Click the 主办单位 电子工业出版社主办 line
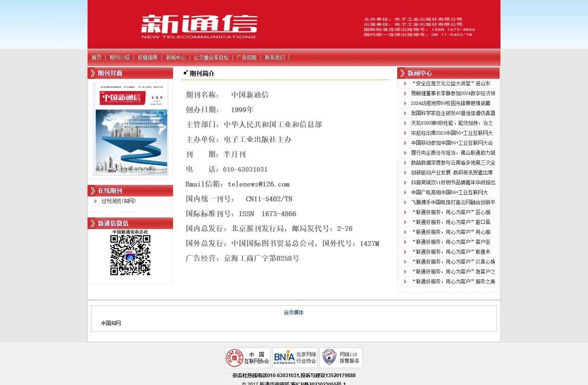Screen dimensions: 588x385 click(239, 139)
